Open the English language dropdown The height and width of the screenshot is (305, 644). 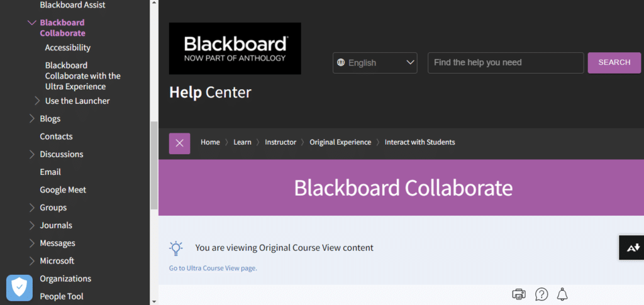(x=375, y=63)
